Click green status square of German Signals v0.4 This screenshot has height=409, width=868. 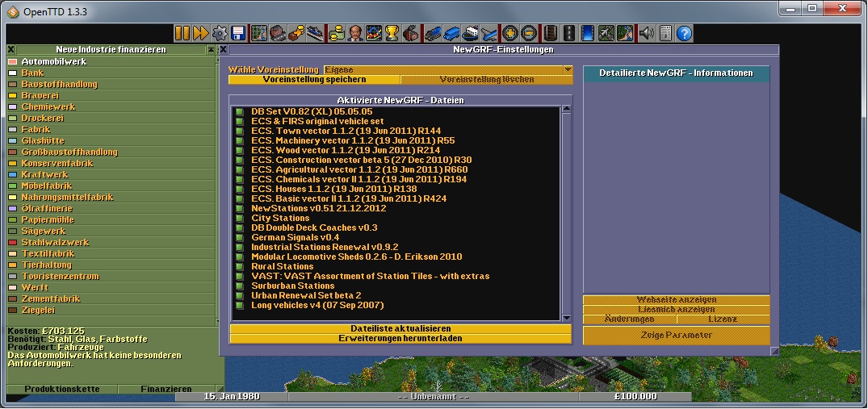point(240,237)
